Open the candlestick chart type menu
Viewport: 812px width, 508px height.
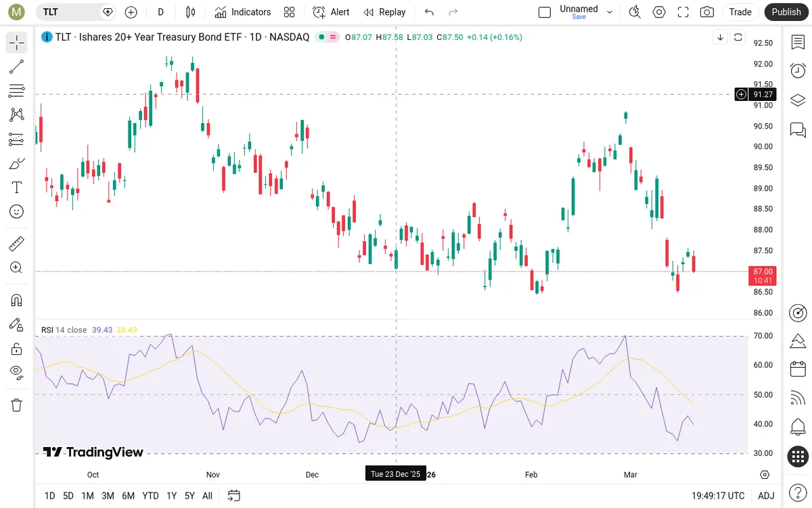click(x=190, y=12)
